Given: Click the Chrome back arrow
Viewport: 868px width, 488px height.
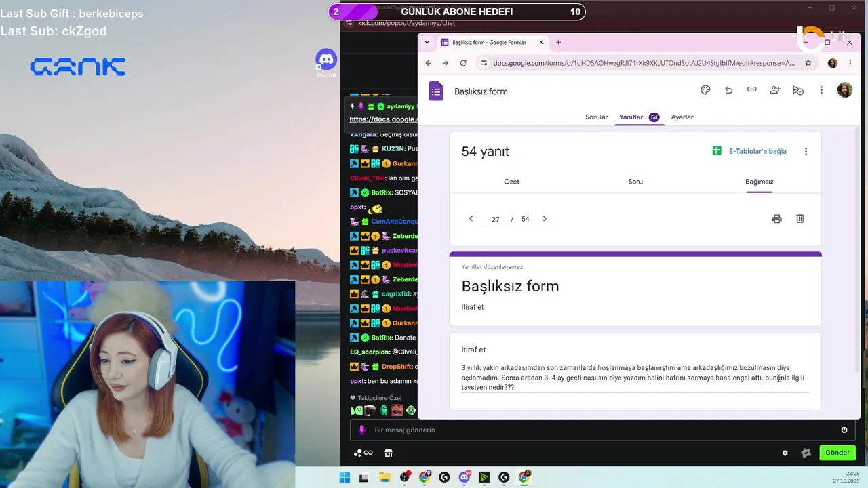Looking at the screenshot, I should [x=429, y=63].
